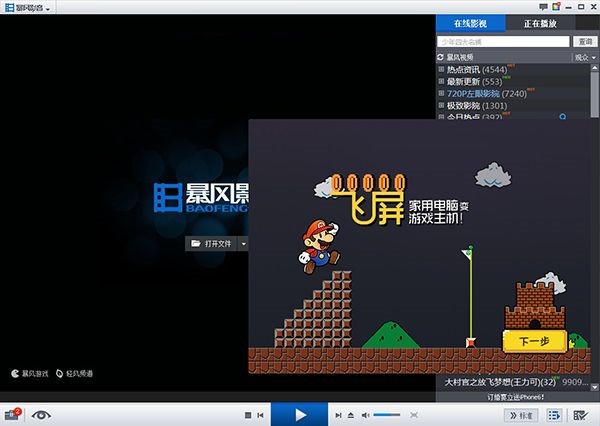The width and height of the screenshot is (600, 426).
Task: Mute audio with the speaker icon
Action: coord(365,415)
